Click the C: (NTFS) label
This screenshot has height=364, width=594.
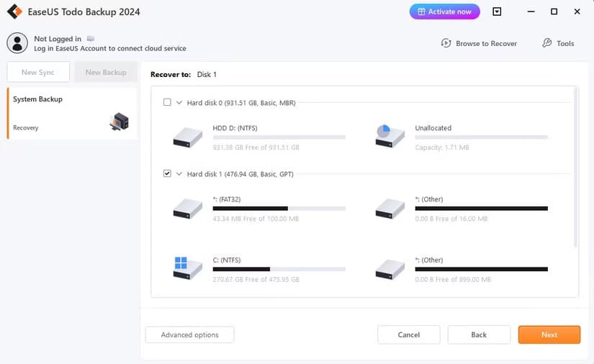coord(227,260)
